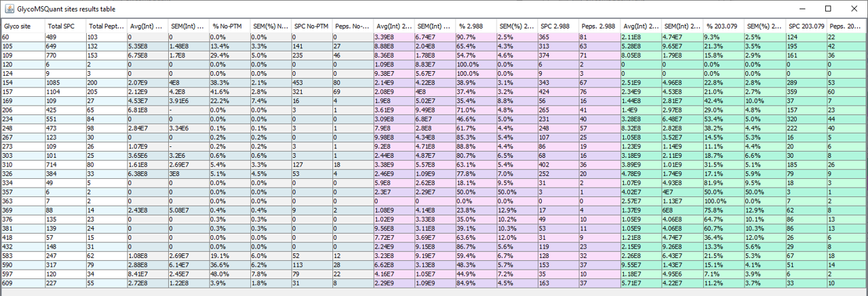Select the Glyco site 60 cell
This screenshot has height=296, width=868.
[x=22, y=37]
